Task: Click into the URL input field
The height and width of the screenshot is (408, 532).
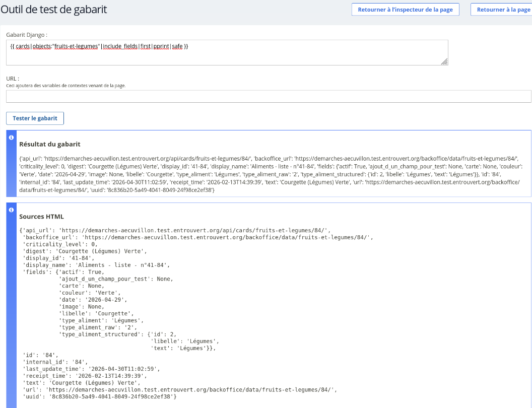Action: point(269,96)
